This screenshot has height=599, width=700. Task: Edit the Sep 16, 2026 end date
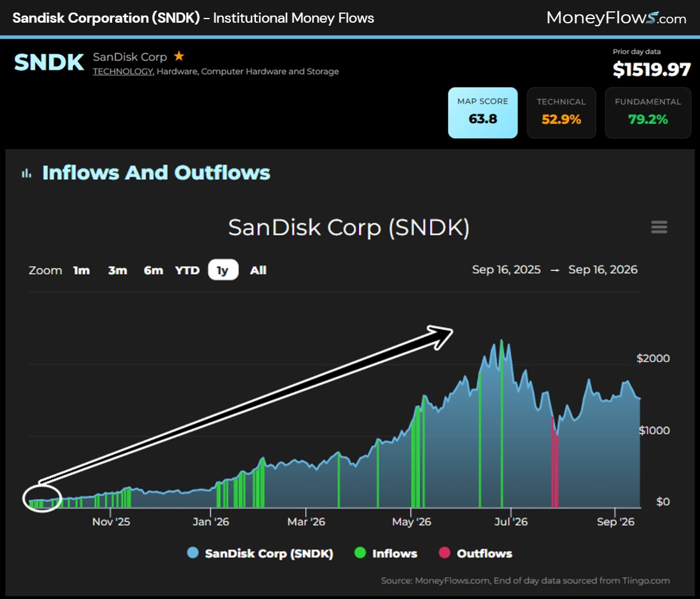(x=603, y=269)
